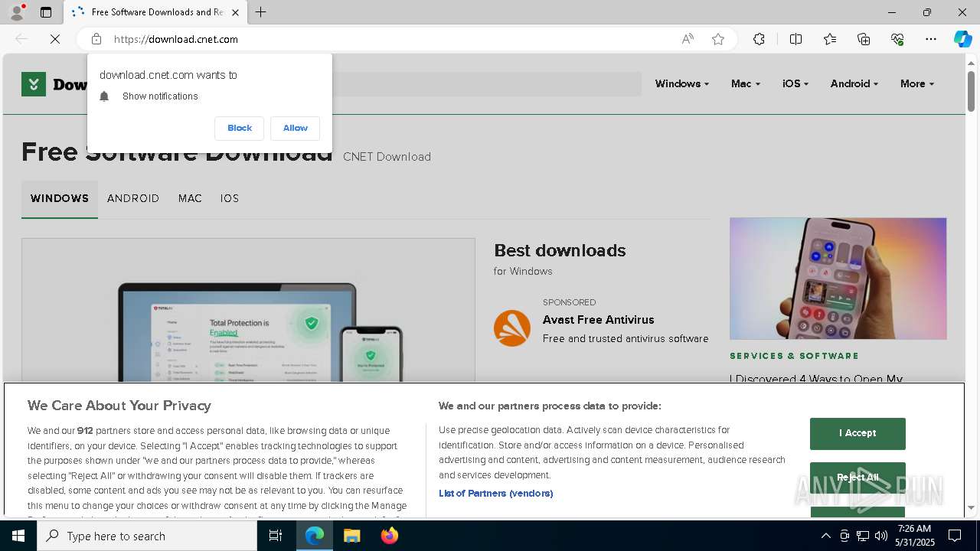Switch to the MAC tab
Viewport: 980px width, 551px height.
(x=190, y=198)
